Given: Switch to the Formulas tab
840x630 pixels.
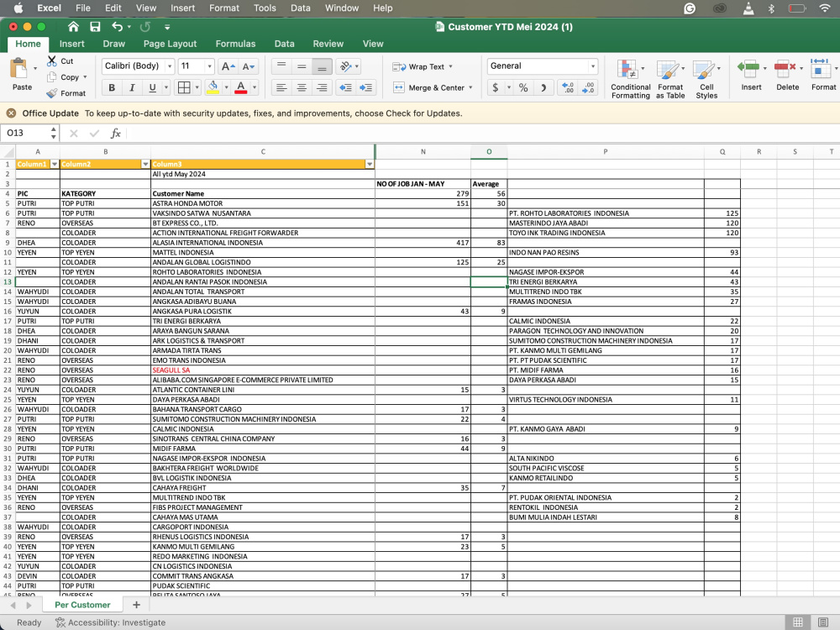Looking at the screenshot, I should coord(235,44).
